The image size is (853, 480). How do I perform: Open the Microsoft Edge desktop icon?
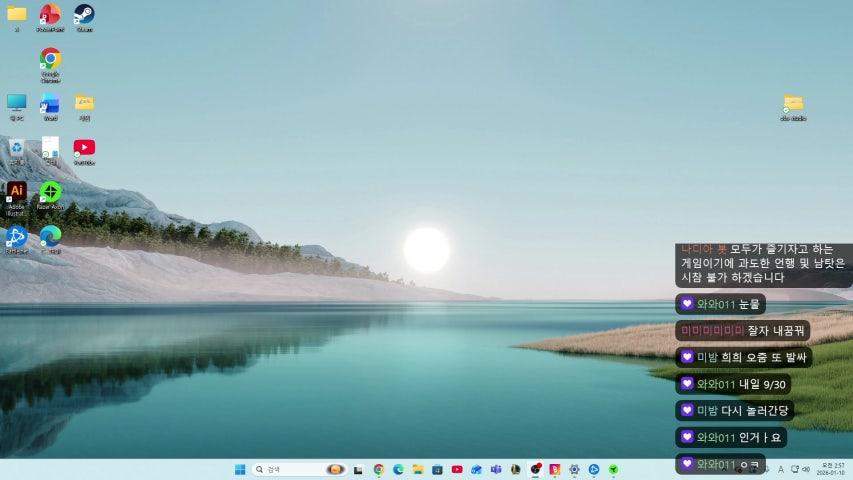[50, 236]
